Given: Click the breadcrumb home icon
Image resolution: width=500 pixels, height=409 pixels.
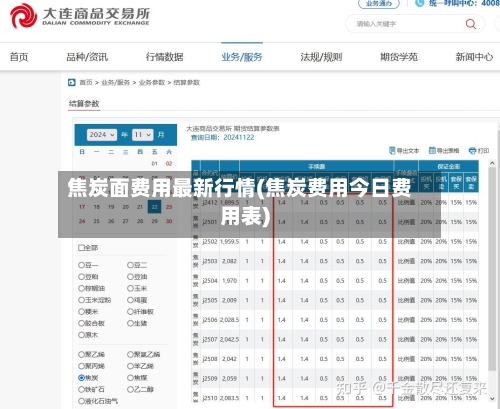Looking at the screenshot, I should tap(72, 82).
